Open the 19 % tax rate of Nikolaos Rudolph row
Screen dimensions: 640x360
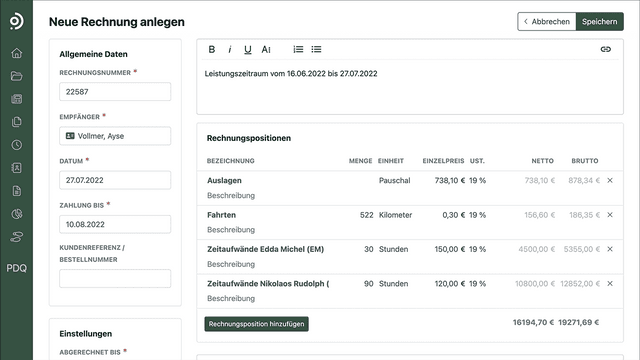tap(477, 283)
